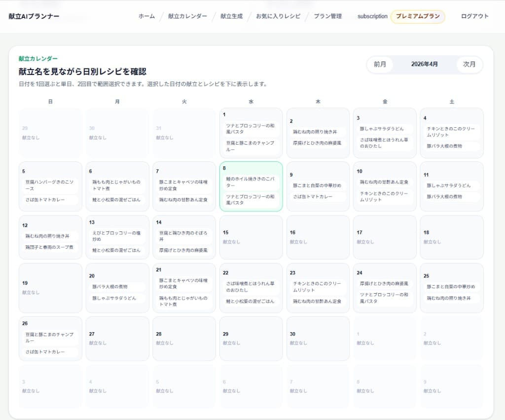Click the 献立AIプランナー logo
The image size is (505, 420).
34,16
